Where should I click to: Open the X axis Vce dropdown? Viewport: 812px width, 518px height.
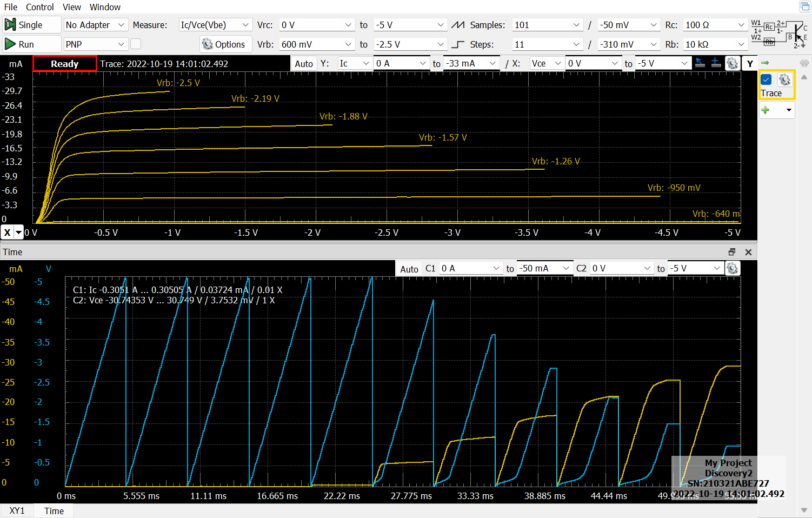coord(547,63)
